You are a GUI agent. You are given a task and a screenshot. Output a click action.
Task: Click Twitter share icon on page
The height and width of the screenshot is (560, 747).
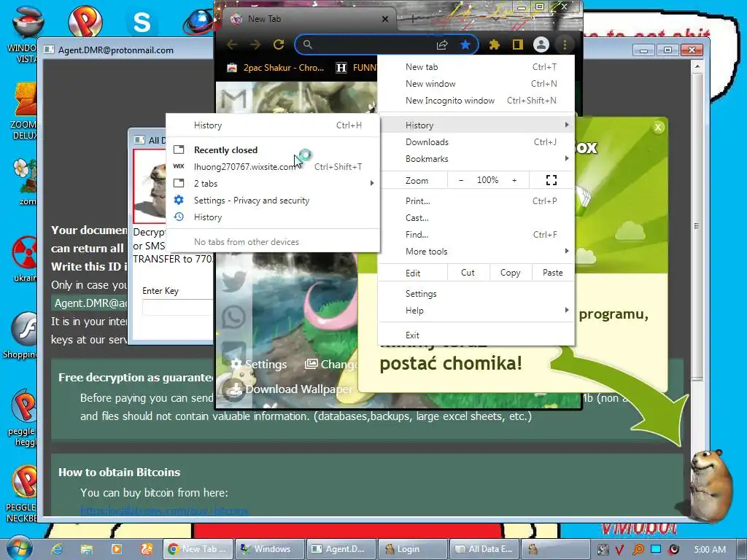click(x=233, y=281)
